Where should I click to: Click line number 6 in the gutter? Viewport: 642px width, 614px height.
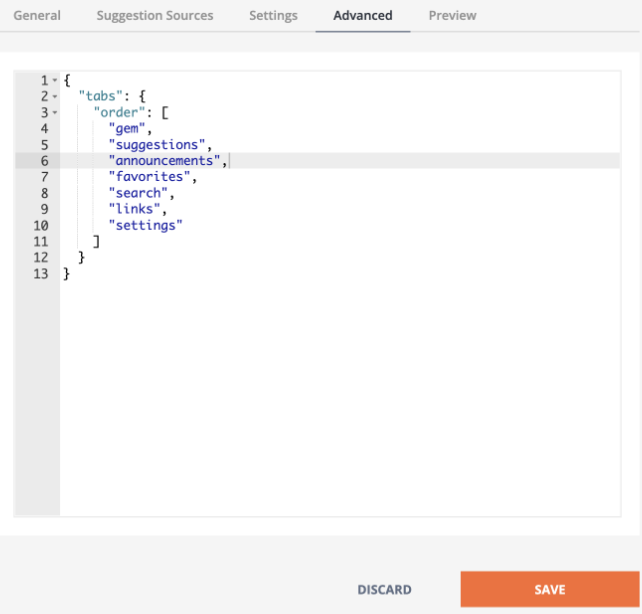pos(44,161)
